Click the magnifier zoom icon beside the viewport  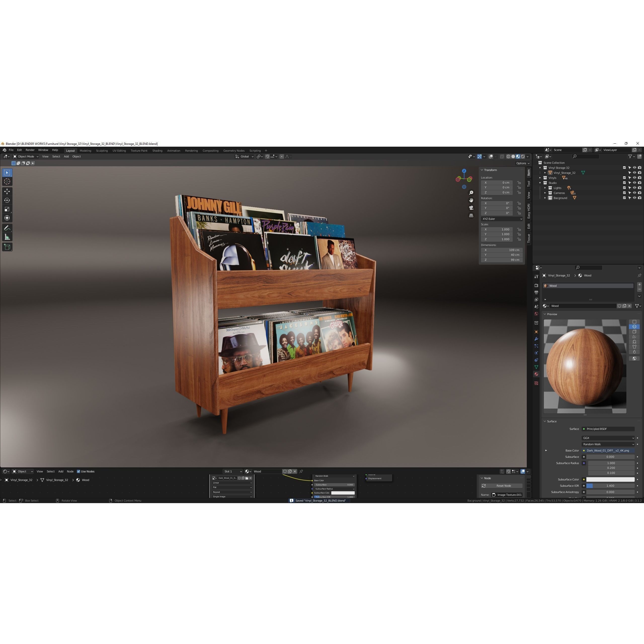(x=471, y=193)
